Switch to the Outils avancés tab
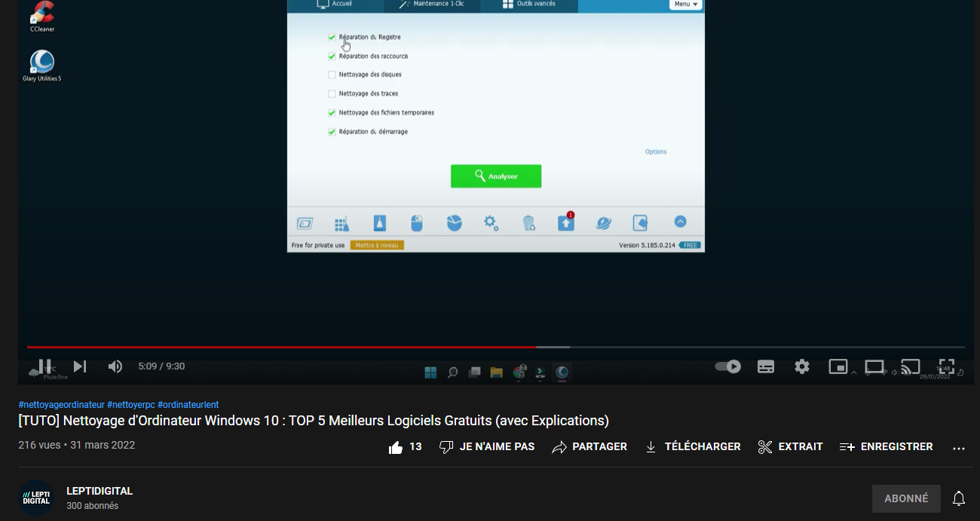 pyautogui.click(x=529, y=5)
